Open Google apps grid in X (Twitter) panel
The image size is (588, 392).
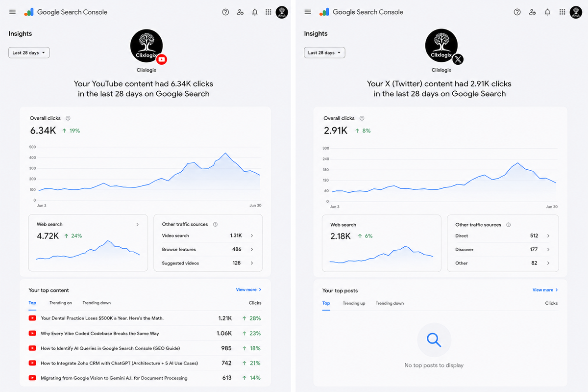[x=562, y=12]
